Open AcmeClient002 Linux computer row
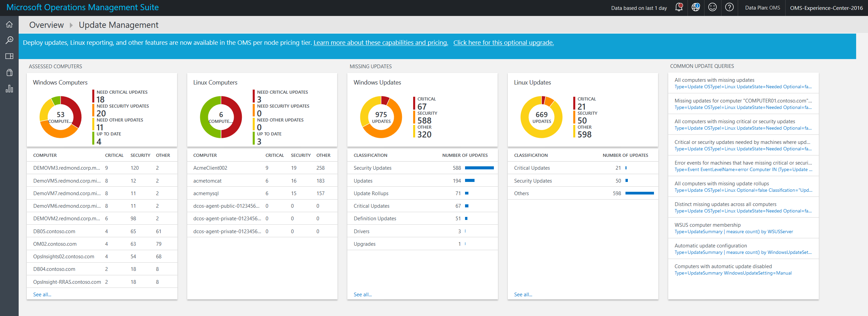 [262, 168]
